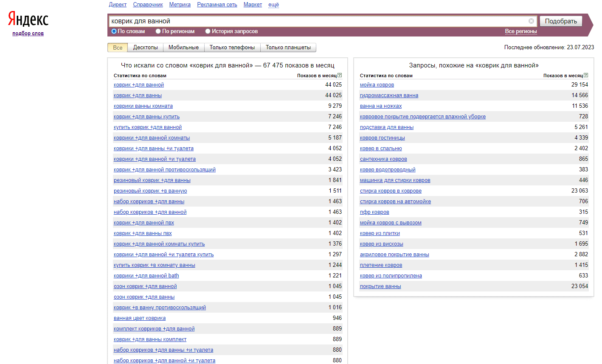Click the 'Подобрать' button

pos(561,21)
